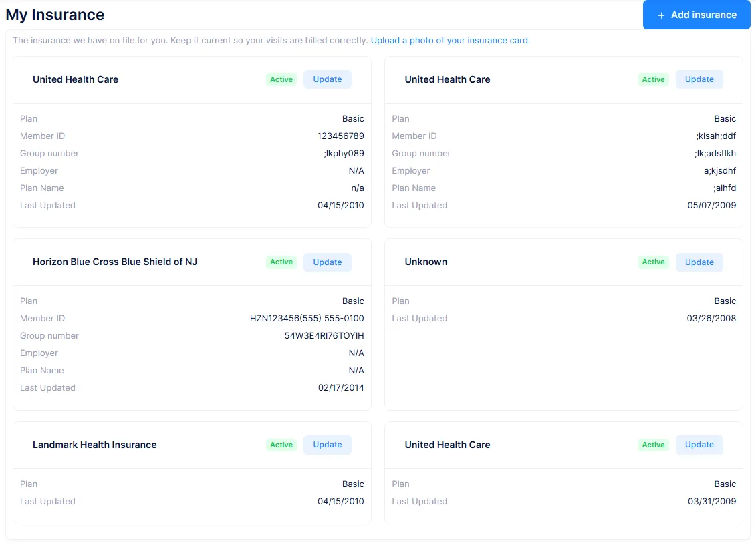Click Active badge on card updated 03/31/2009
Image resolution: width=756 pixels, height=545 pixels.
coord(653,445)
